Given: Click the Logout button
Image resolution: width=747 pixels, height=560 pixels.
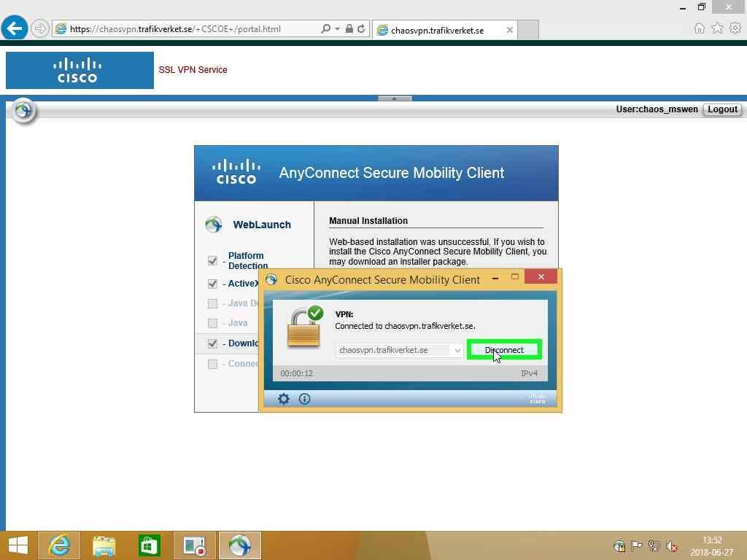Looking at the screenshot, I should coord(722,109).
